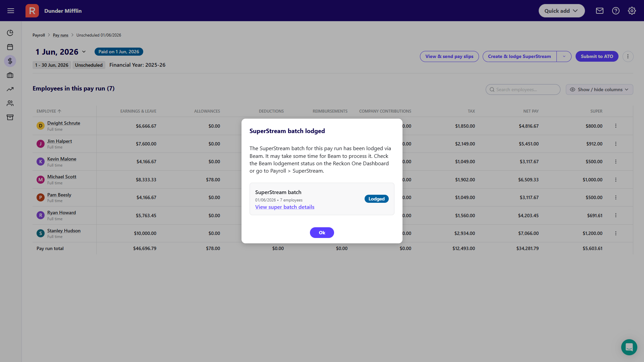Screen dimensions: 644x362
Task: Open the dashboard pie chart sidebar icon
Action: coord(10,33)
